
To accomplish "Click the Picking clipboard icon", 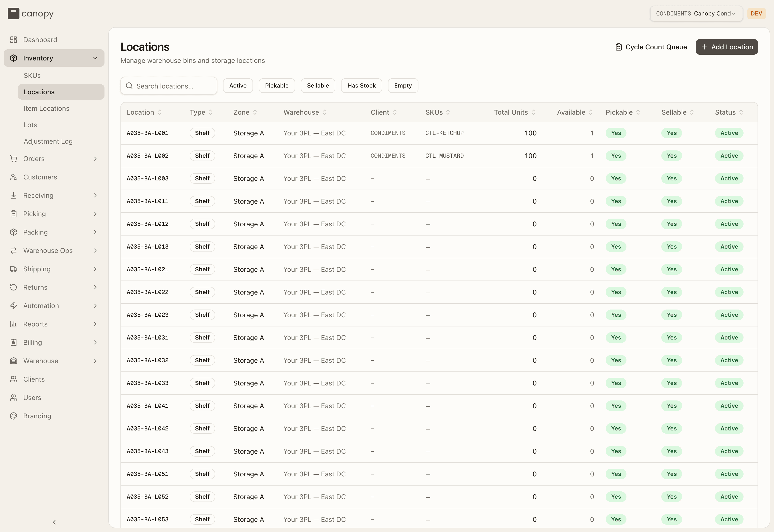I will (13, 214).
